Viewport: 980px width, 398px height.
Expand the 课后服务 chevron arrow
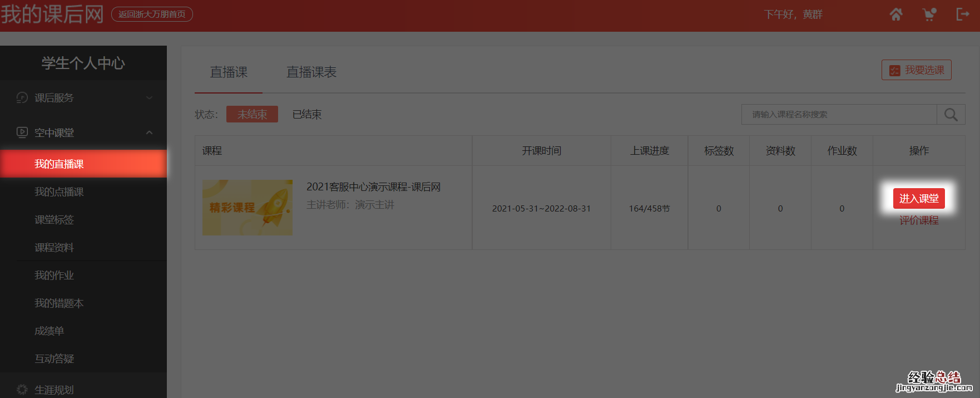149,98
